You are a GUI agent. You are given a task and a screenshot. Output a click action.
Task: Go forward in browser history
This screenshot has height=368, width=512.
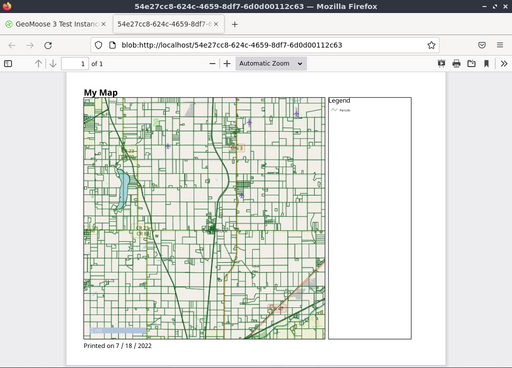point(30,45)
